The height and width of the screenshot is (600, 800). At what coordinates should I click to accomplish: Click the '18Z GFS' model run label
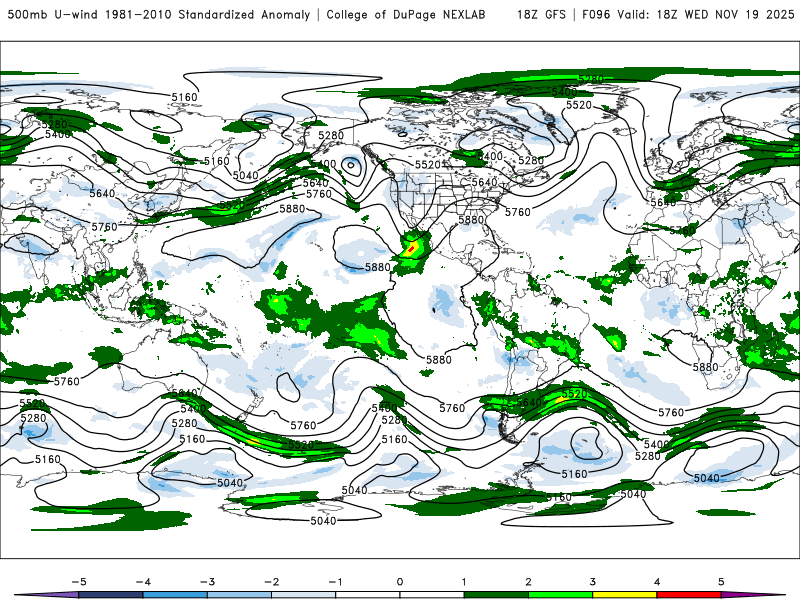(541, 15)
